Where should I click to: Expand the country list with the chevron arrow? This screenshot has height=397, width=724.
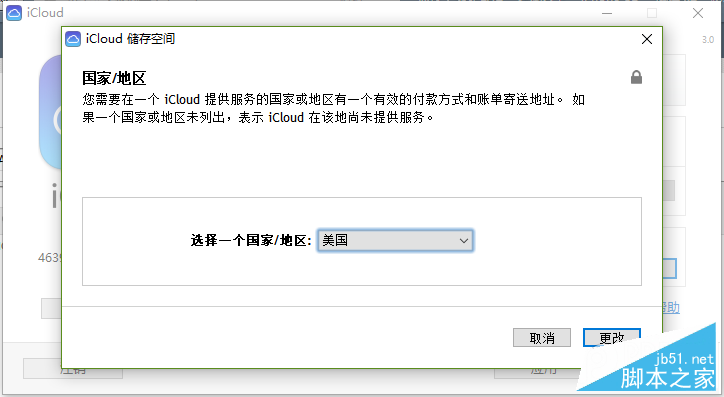pyautogui.click(x=464, y=241)
